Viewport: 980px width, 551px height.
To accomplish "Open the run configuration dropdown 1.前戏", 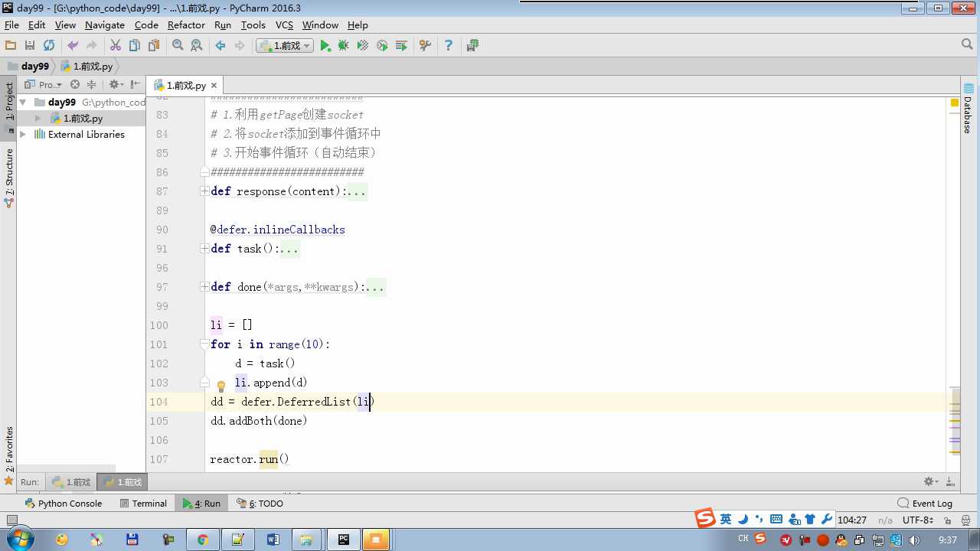I will [x=285, y=46].
